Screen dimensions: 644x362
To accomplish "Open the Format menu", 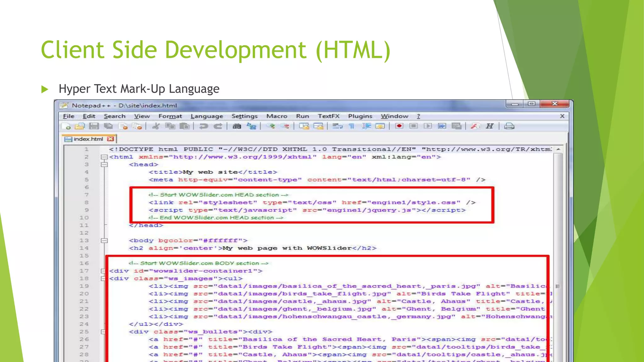I will click(x=170, y=116).
